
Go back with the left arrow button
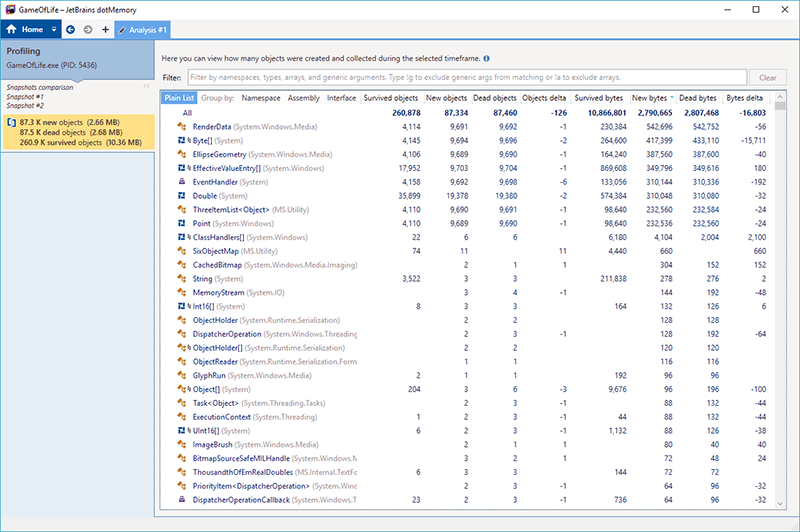click(71, 30)
